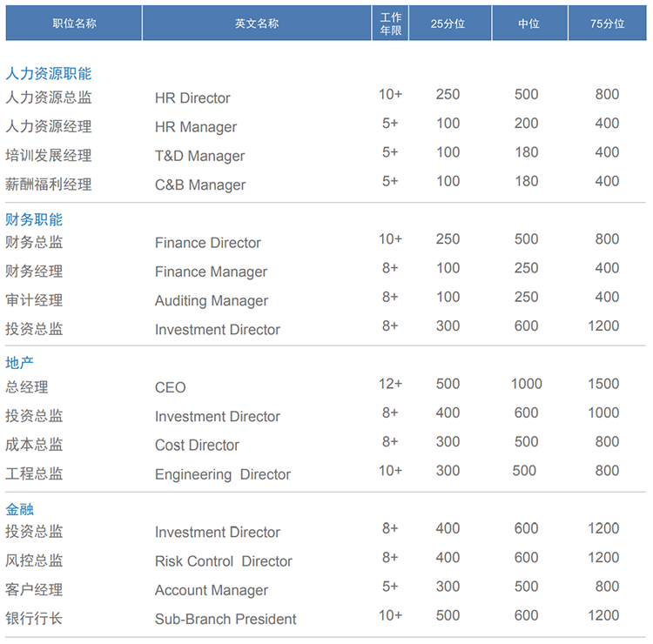The image size is (653, 644).
Task: Click the T&D Manager entry
Action: pyautogui.click(x=199, y=157)
